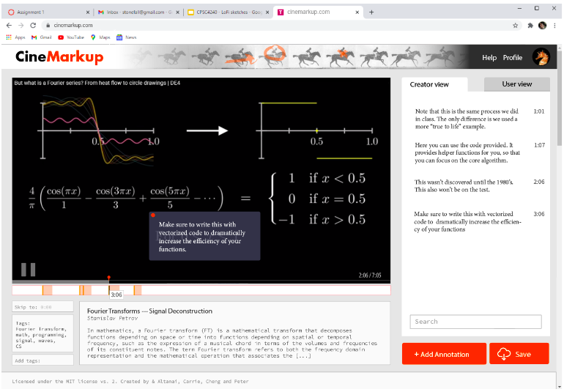The image size is (564, 392).
Task: Open the browser extensions puzzle icon
Action: (530, 25)
